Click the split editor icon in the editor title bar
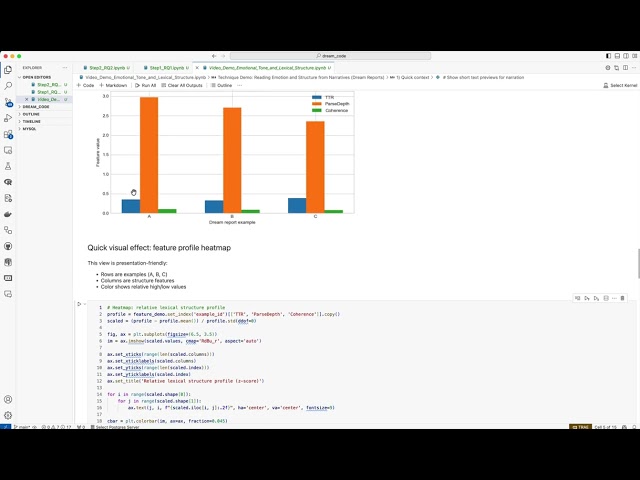Image resolution: width=640 pixels, height=480 pixels. (x=625, y=68)
